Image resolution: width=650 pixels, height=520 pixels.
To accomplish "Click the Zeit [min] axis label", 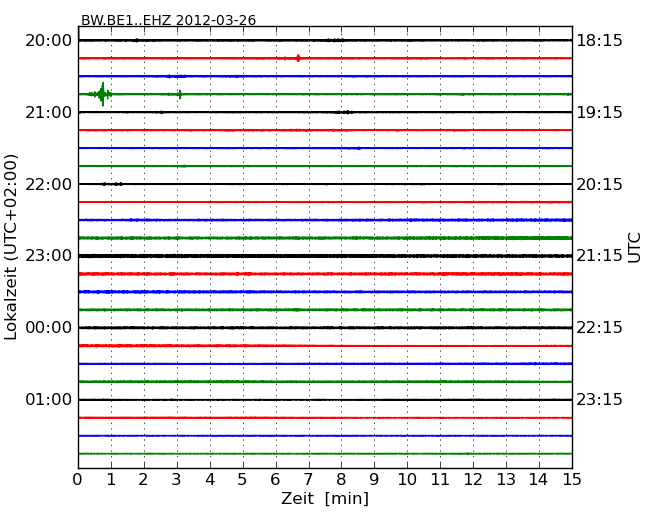I will pos(325,498).
